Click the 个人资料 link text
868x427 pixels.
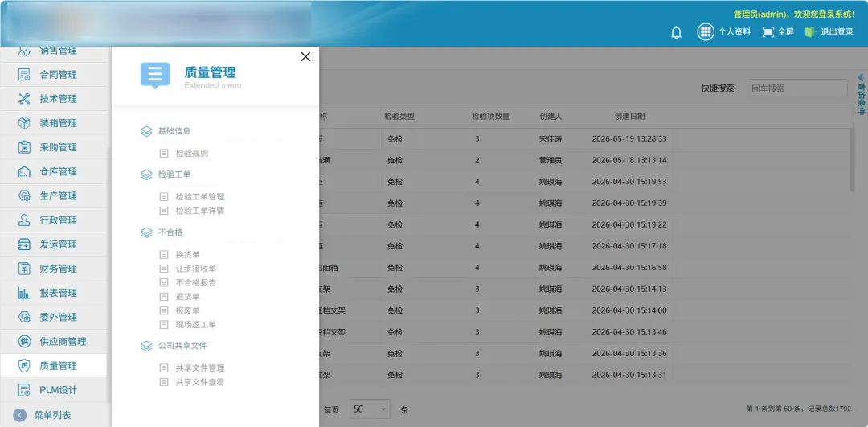(x=735, y=32)
